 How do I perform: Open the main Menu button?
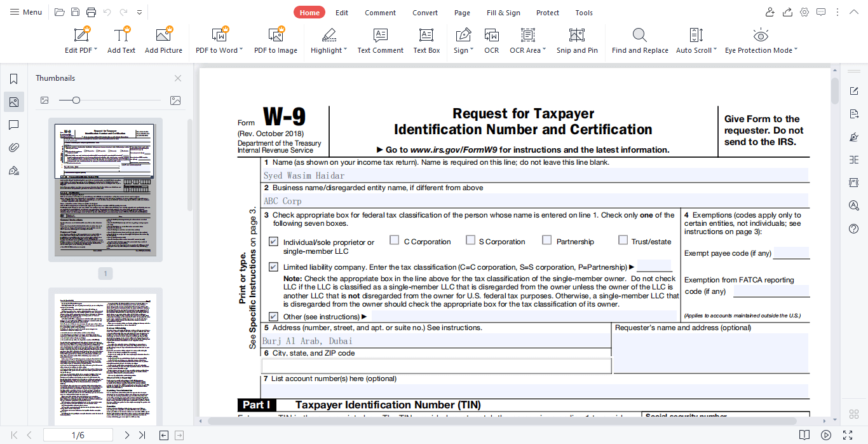tap(26, 12)
